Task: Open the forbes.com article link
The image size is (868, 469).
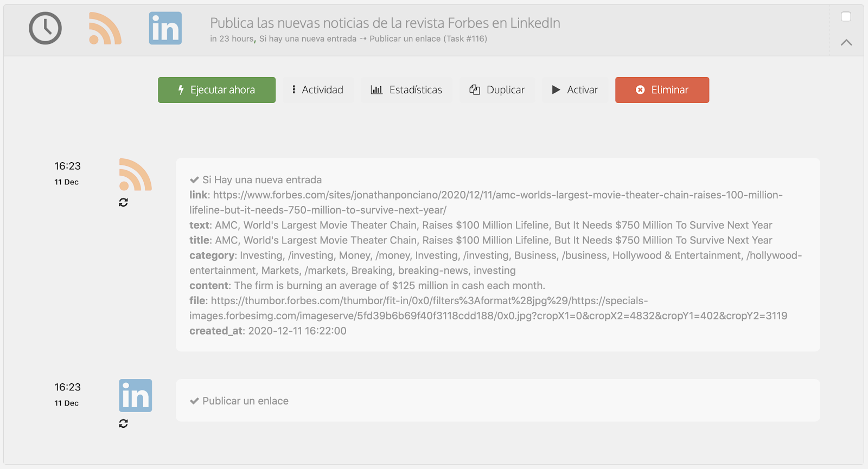Action: coord(486,202)
